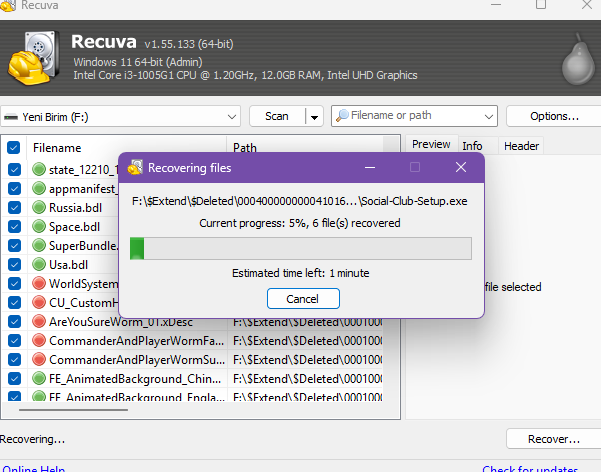Click the Scan button
601x472 pixels.
point(277,116)
